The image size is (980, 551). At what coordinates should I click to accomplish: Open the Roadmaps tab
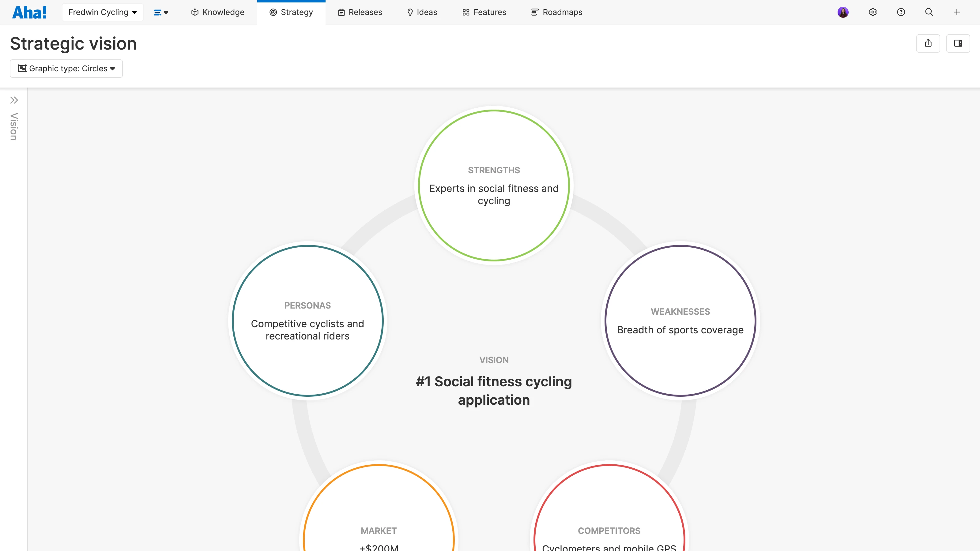556,12
